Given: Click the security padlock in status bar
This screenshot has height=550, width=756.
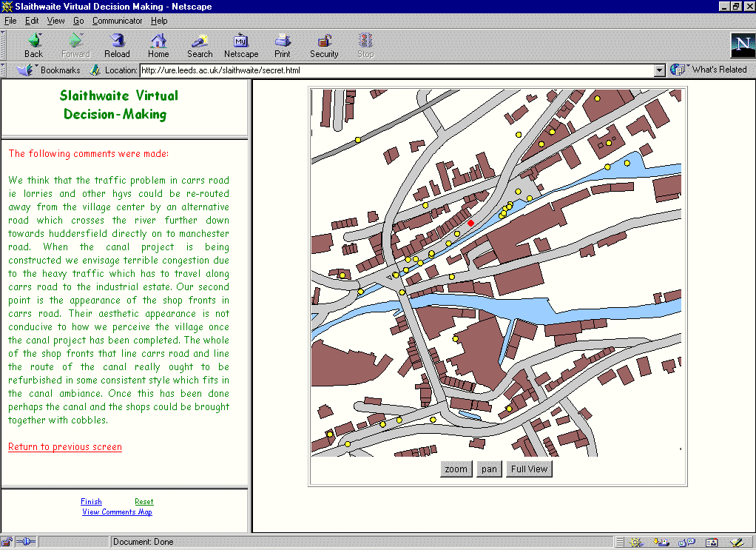Looking at the screenshot, I should tap(7, 542).
